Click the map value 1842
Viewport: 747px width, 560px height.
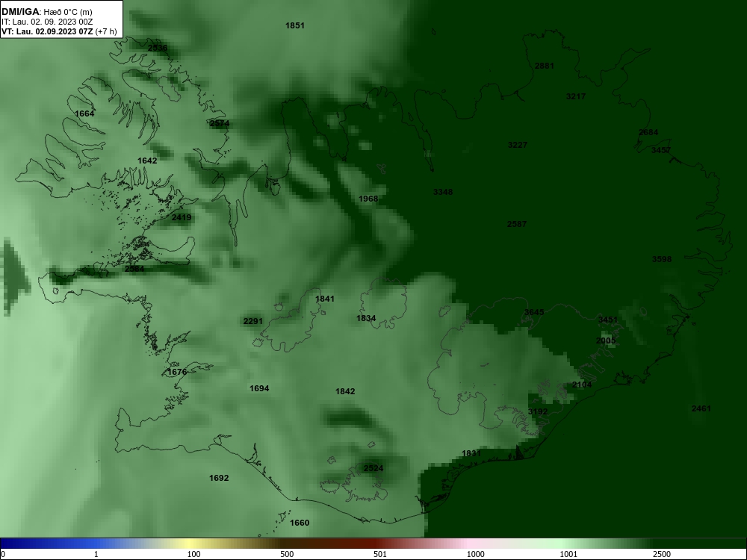point(345,391)
